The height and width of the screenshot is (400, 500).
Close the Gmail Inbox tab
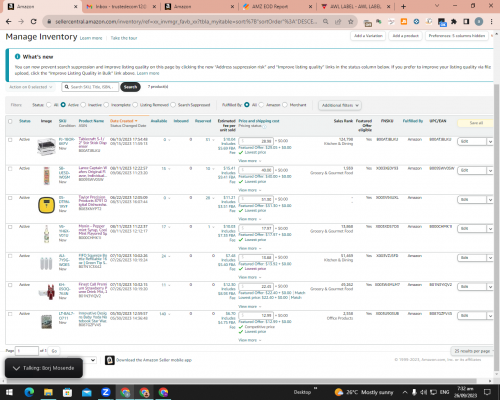click(x=154, y=6)
